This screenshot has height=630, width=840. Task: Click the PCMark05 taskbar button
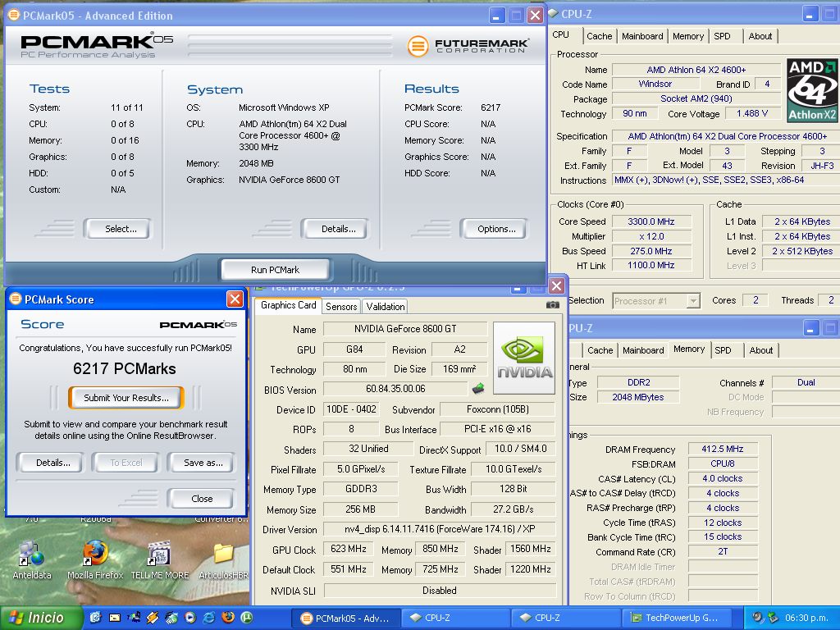(346, 618)
